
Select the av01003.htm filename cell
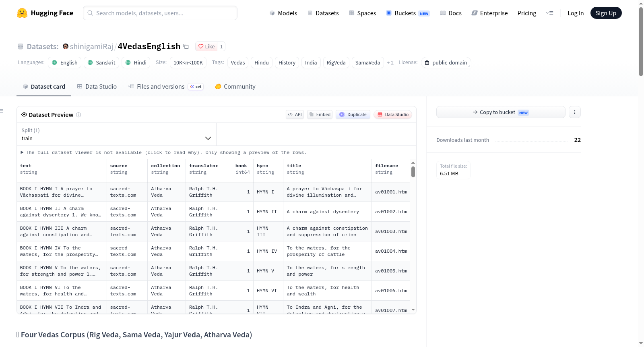pyautogui.click(x=391, y=231)
